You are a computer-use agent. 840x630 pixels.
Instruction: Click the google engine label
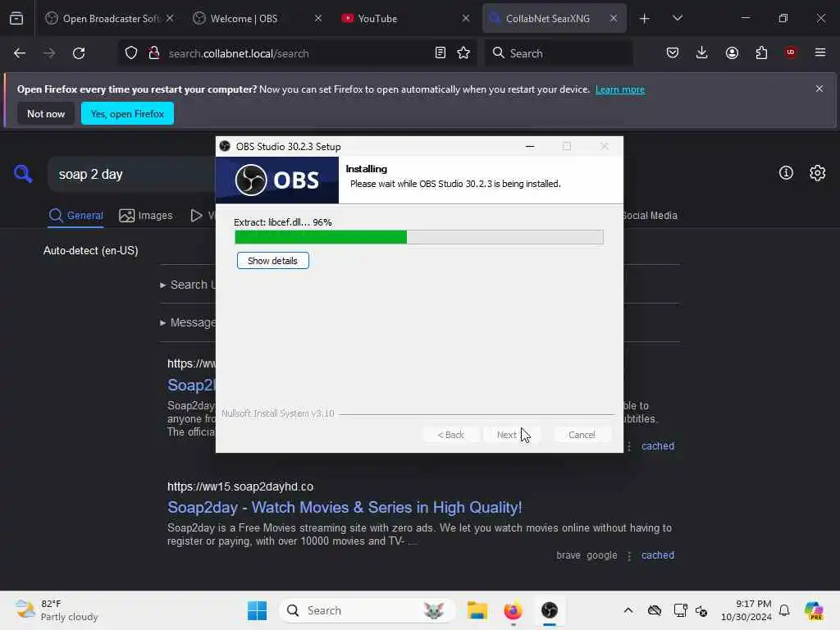(x=601, y=555)
